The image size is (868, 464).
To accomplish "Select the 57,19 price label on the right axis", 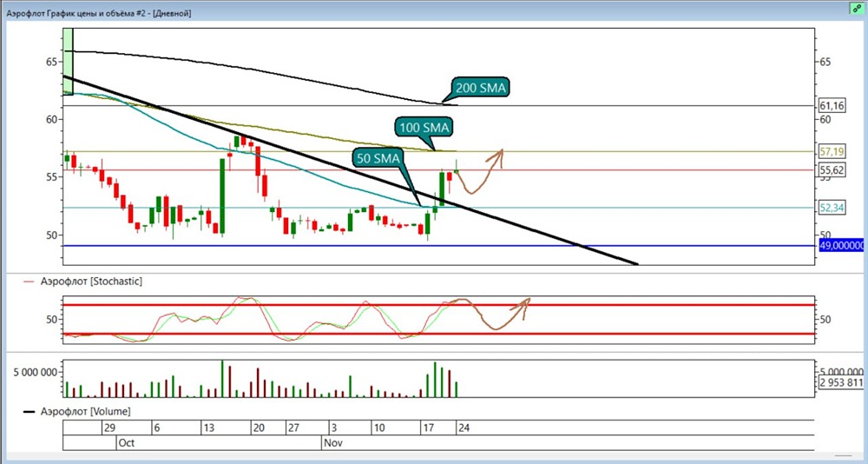I will tap(832, 151).
